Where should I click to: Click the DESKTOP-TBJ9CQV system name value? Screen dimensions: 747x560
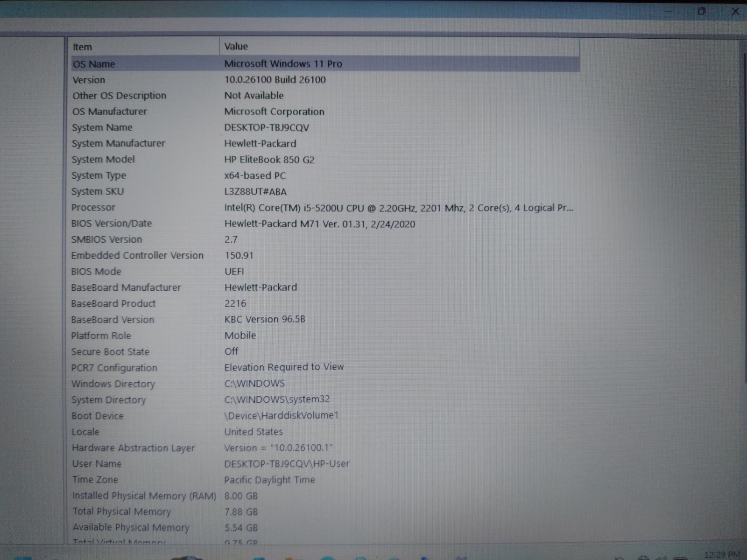coord(267,127)
